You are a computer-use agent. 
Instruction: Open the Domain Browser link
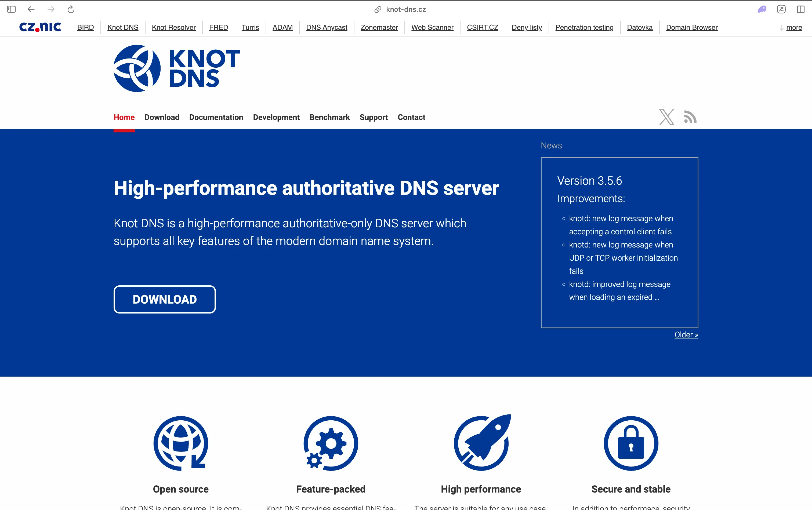pos(692,27)
